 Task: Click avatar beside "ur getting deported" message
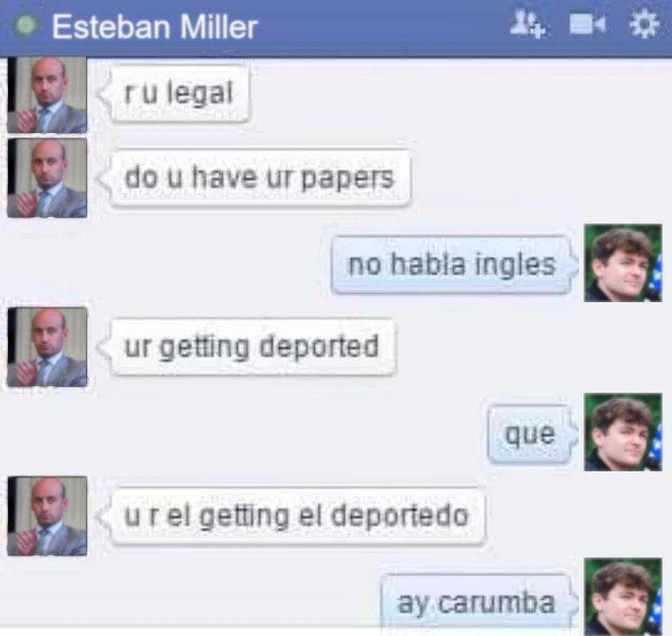pyautogui.click(x=47, y=346)
